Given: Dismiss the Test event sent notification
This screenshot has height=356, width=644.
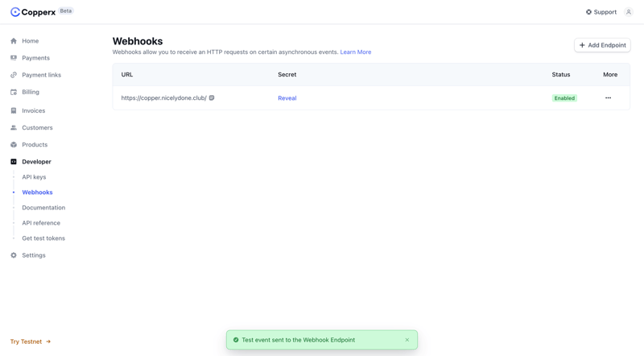Looking at the screenshot, I should pyautogui.click(x=407, y=340).
